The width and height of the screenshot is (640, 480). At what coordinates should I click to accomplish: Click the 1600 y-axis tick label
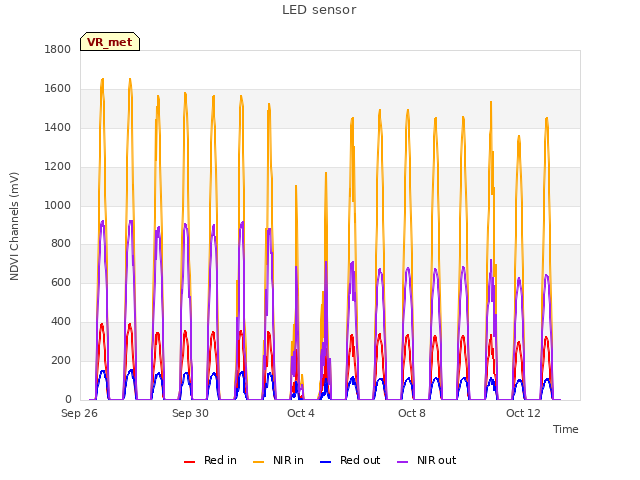pos(58,89)
